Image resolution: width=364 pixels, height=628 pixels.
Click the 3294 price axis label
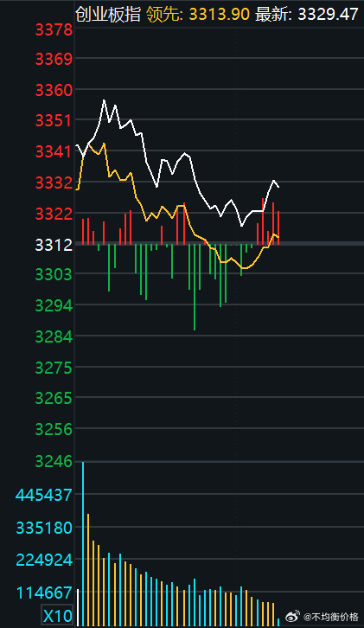[54, 306]
